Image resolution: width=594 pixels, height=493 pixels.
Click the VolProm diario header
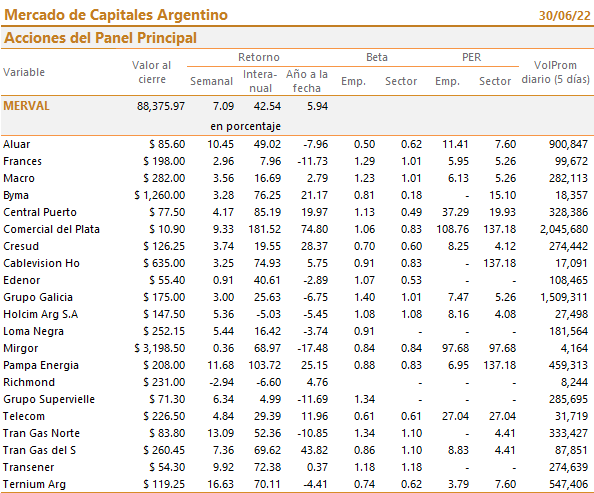555,72
